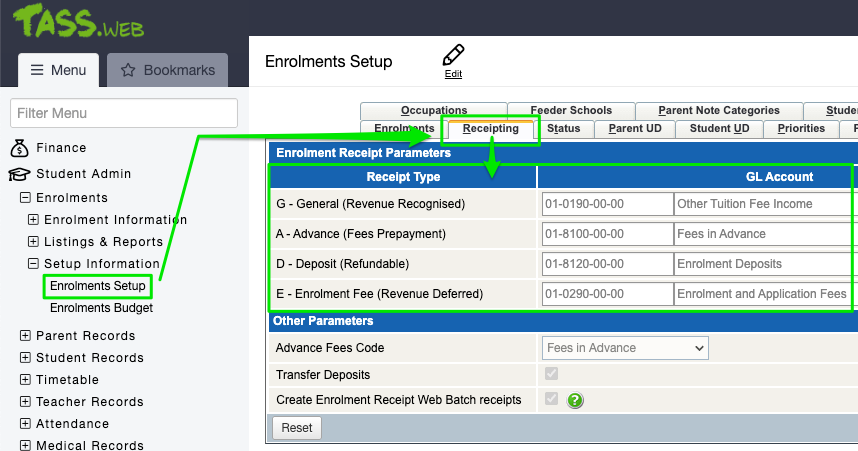Screen dimensions: 858x451
Task: Expand the Parent Records menu
Action: [25, 336]
